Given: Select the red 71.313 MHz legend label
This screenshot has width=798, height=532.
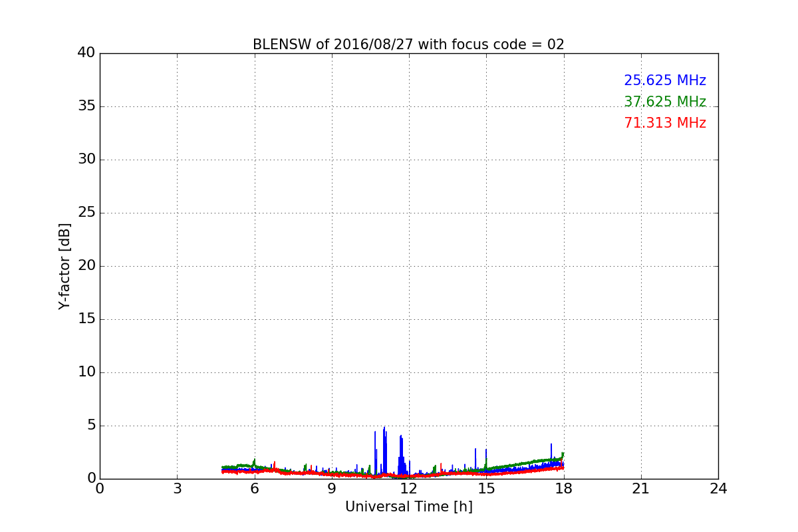Looking at the screenshot, I should point(665,123).
